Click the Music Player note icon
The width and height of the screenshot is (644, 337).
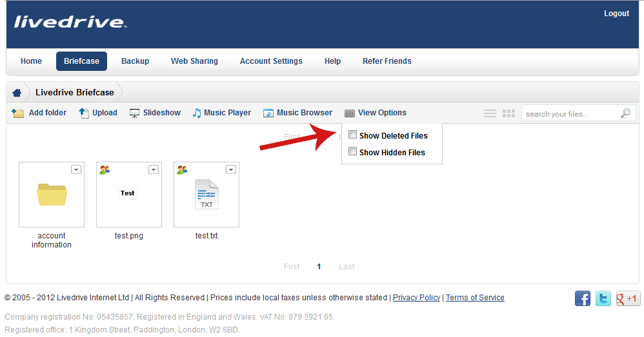point(197,113)
